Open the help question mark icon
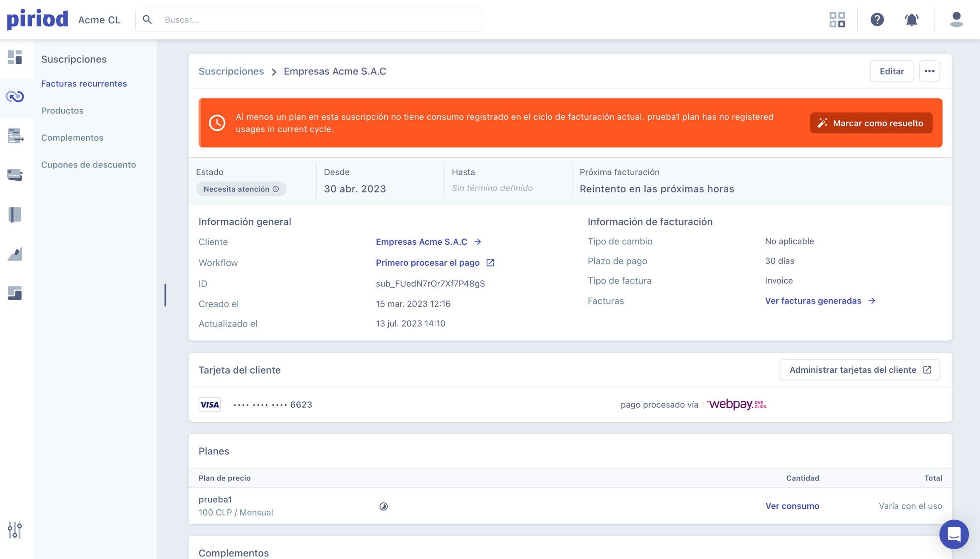 pyautogui.click(x=877, y=20)
